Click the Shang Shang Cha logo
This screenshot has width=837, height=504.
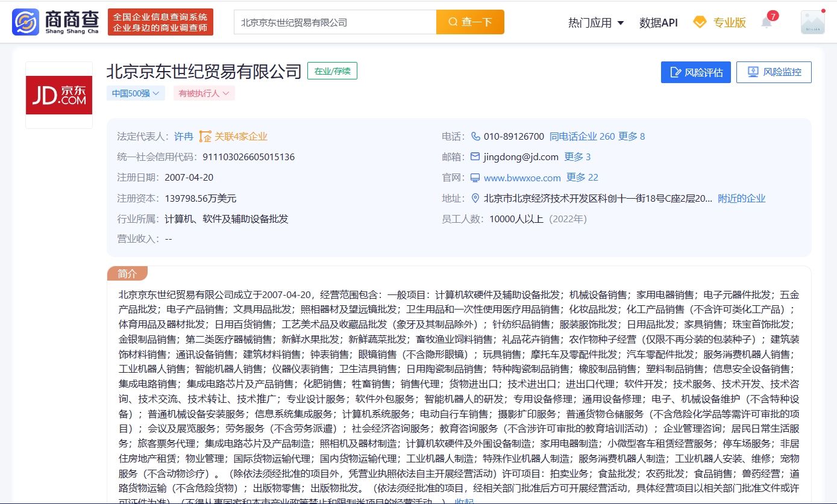coord(55,22)
